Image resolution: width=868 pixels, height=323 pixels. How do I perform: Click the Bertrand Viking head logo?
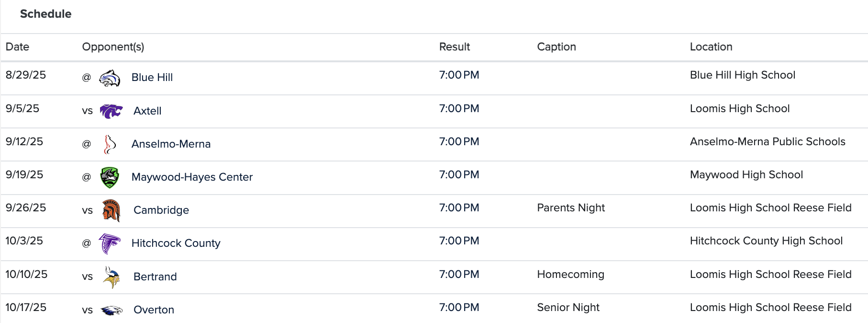click(111, 277)
